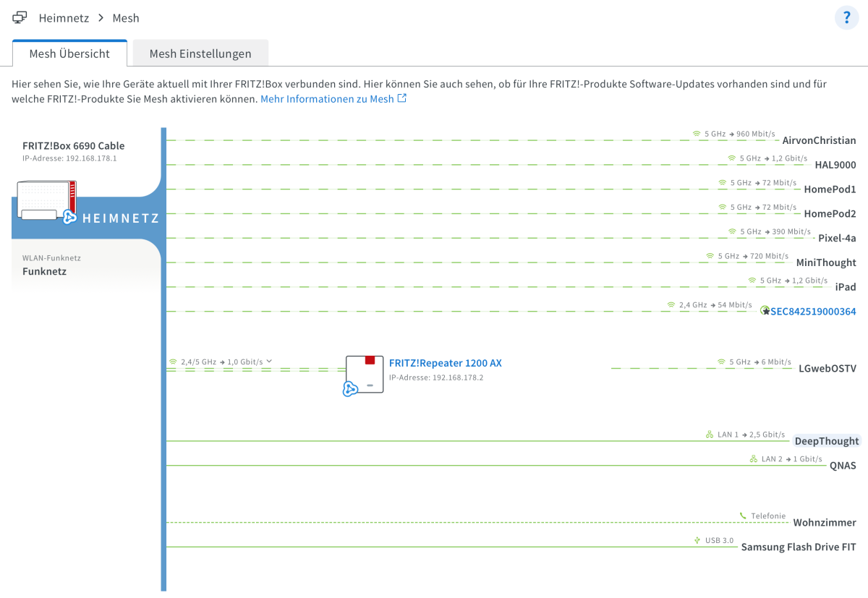Image resolution: width=868 pixels, height=598 pixels.
Task: Click the WLAN icon on HomePod2 connection
Action: (x=722, y=207)
